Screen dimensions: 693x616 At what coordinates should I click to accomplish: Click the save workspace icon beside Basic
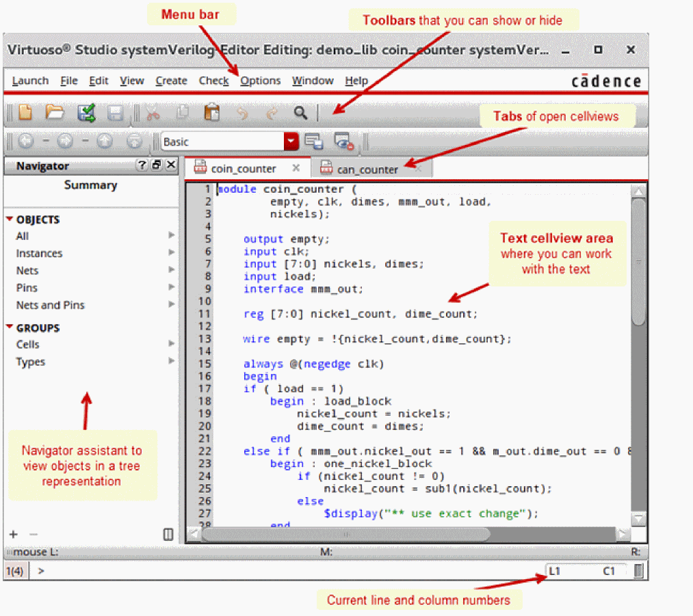[x=314, y=142]
